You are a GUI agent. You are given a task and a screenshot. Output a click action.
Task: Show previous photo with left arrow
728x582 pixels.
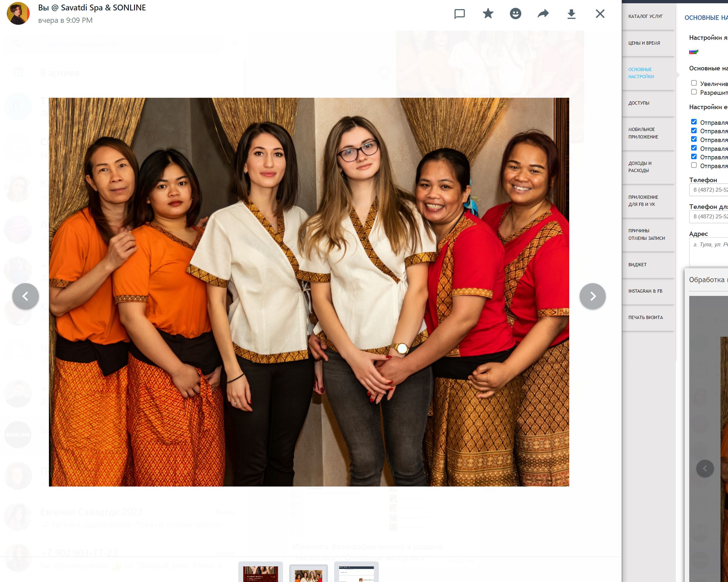click(x=25, y=296)
